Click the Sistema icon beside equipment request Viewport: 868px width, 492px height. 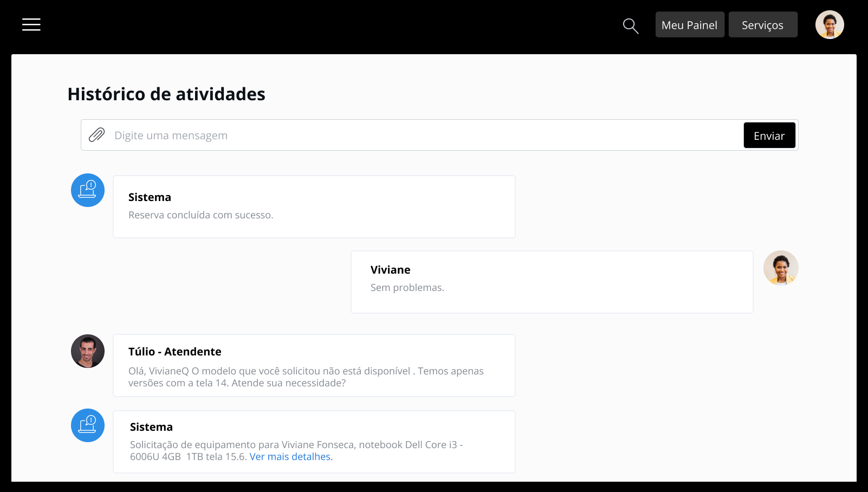click(x=88, y=425)
